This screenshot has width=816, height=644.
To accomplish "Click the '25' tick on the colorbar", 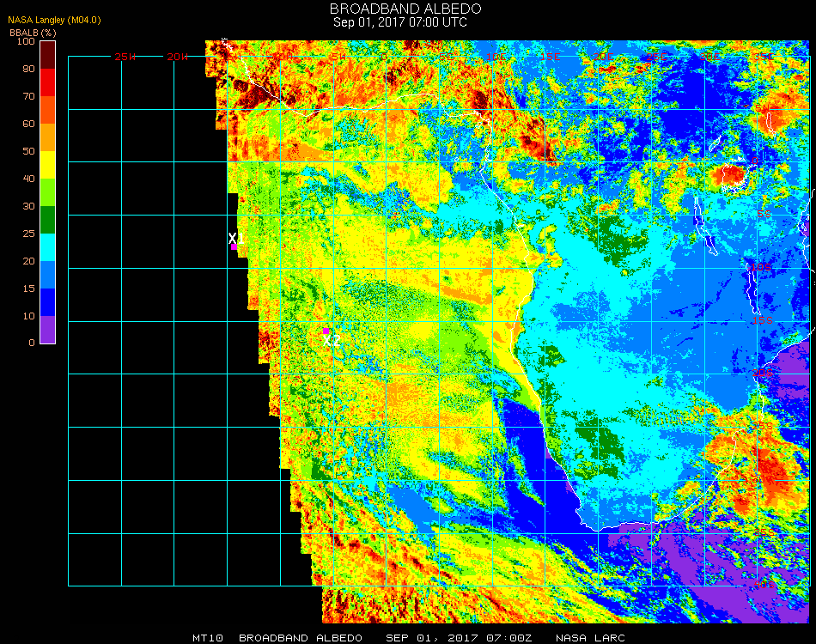I will 28,234.
